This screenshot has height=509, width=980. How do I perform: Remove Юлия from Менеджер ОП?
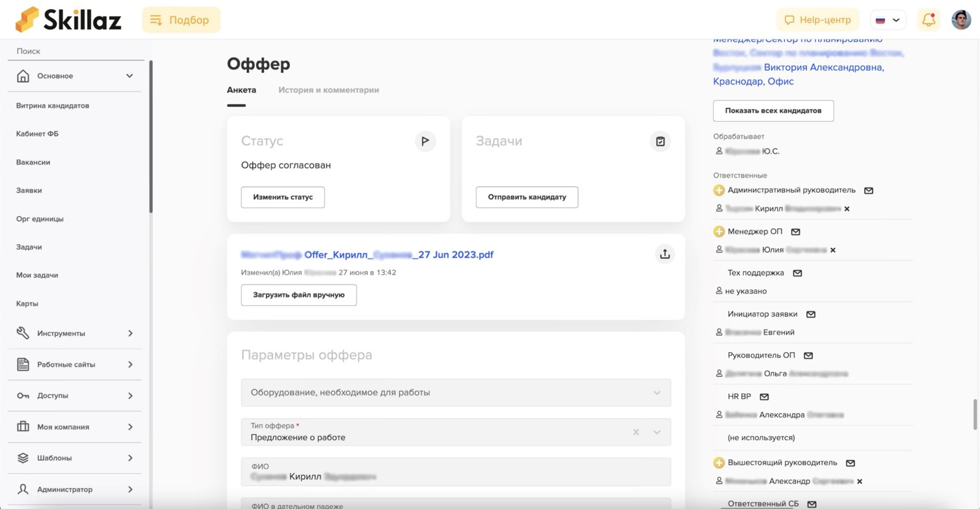coord(832,250)
